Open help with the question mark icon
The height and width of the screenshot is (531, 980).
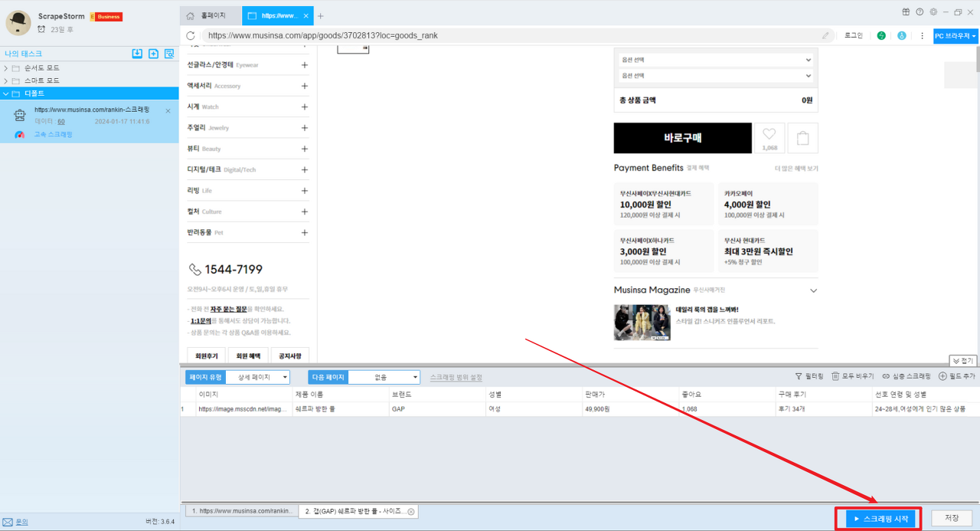[x=919, y=11]
